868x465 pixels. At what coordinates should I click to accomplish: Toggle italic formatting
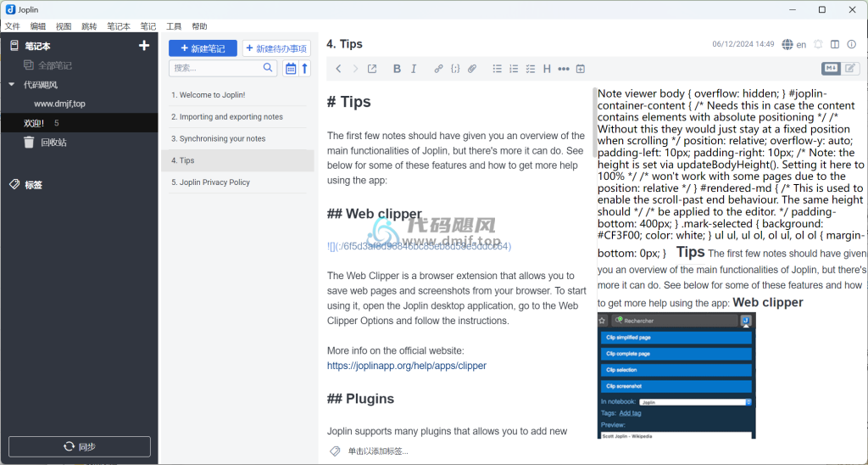pyautogui.click(x=414, y=69)
